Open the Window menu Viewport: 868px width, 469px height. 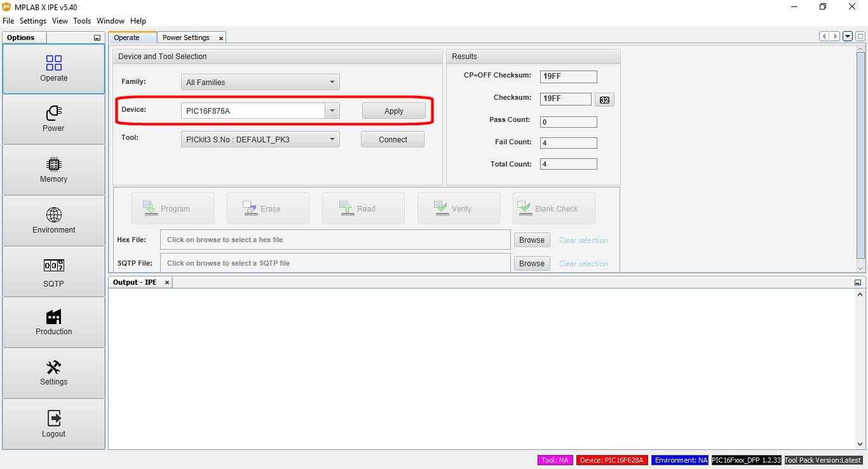coord(111,21)
